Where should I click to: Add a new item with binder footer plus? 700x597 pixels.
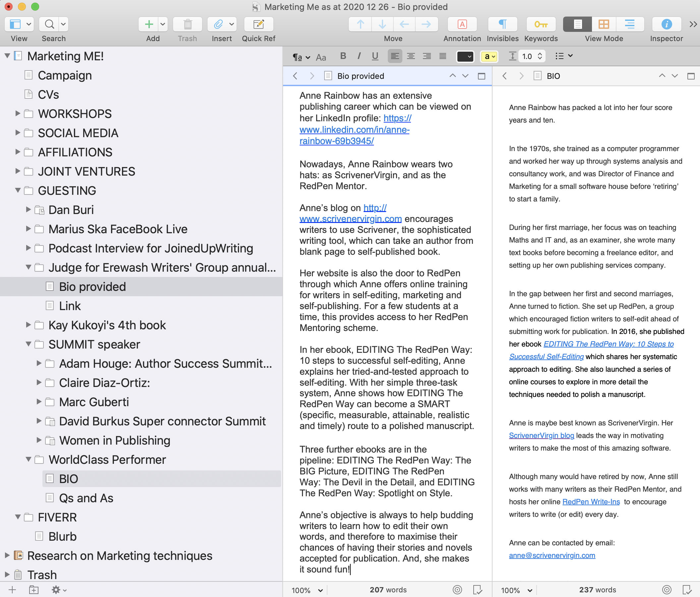tap(13, 590)
